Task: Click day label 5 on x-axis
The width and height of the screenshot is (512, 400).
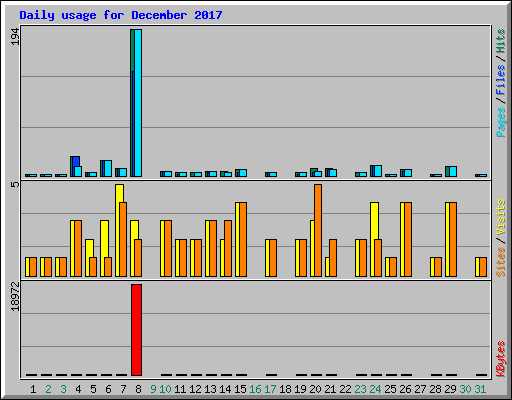Action: click(93, 389)
